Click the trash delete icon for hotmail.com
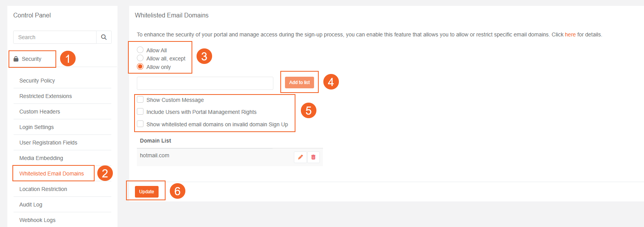Viewport: 644px width, 227px height. [x=313, y=157]
